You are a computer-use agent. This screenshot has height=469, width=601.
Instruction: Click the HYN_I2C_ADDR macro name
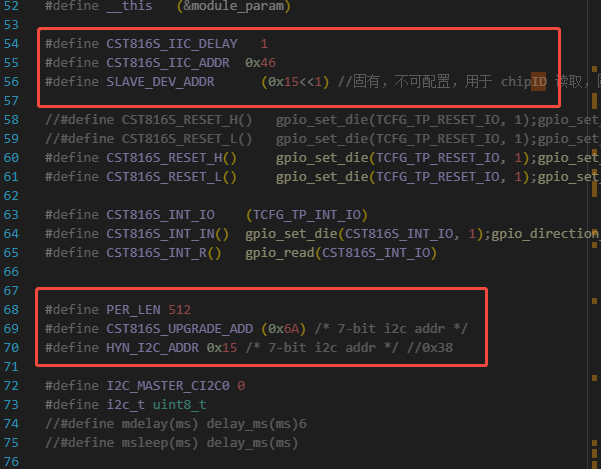tap(153, 348)
